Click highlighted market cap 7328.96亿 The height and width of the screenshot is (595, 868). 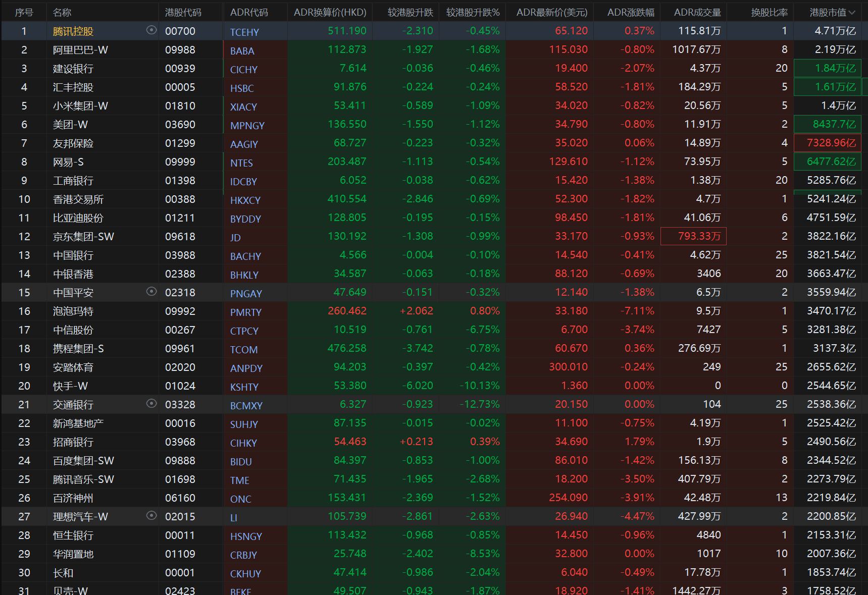pos(828,143)
